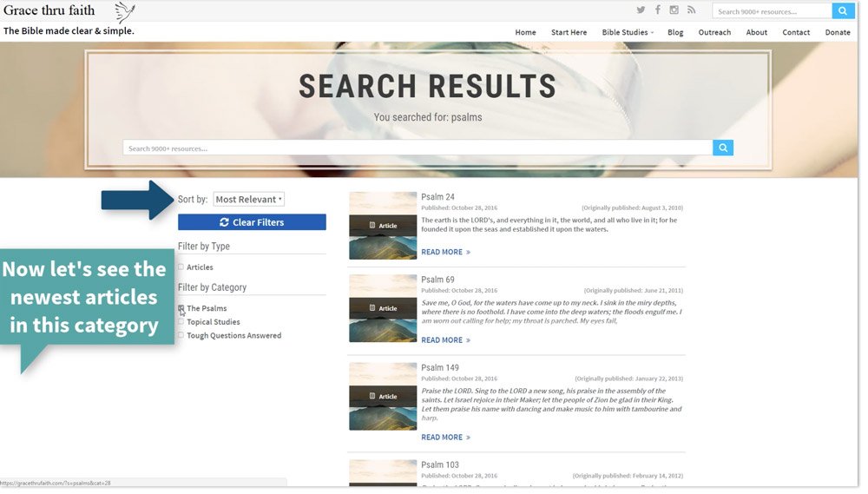Click the Filter by Type heading

204,247
